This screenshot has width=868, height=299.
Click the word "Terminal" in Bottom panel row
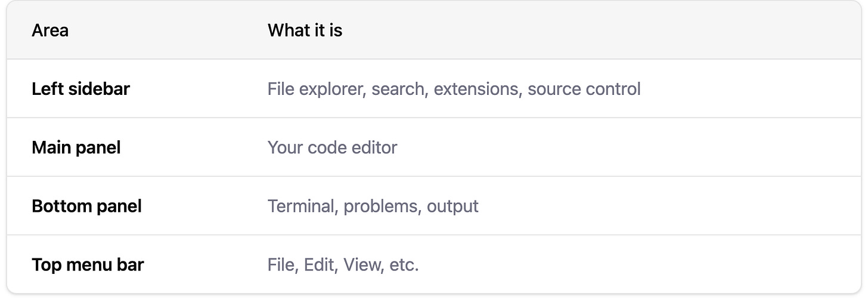(303, 206)
